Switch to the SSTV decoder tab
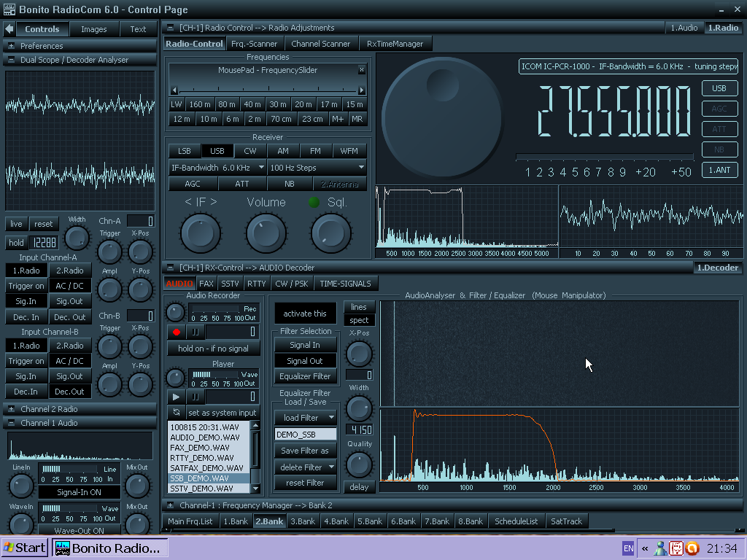Screen dimensions: 747x560 tap(230, 284)
